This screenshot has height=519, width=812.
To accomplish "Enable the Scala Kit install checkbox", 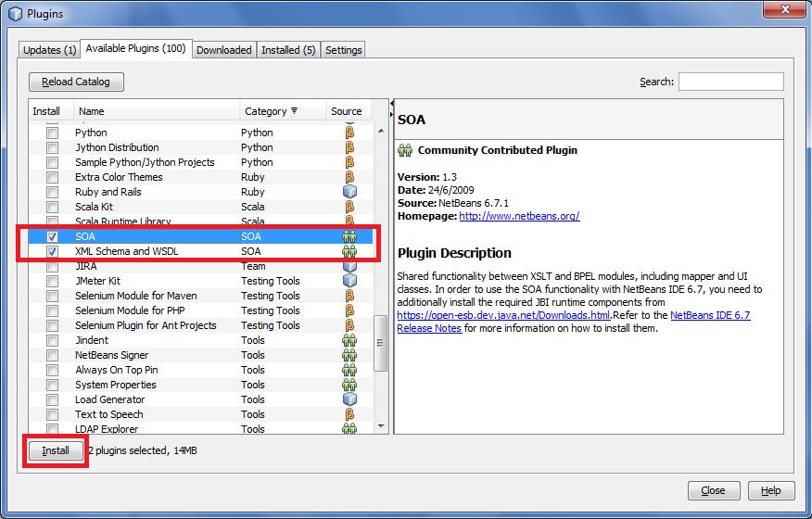I will (x=52, y=208).
